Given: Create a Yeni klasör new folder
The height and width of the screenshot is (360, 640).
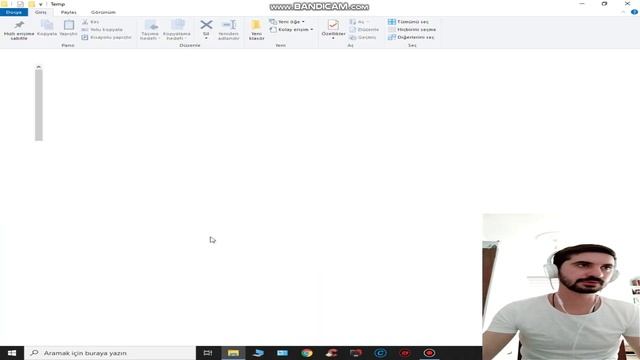Looking at the screenshot, I should [x=257, y=30].
